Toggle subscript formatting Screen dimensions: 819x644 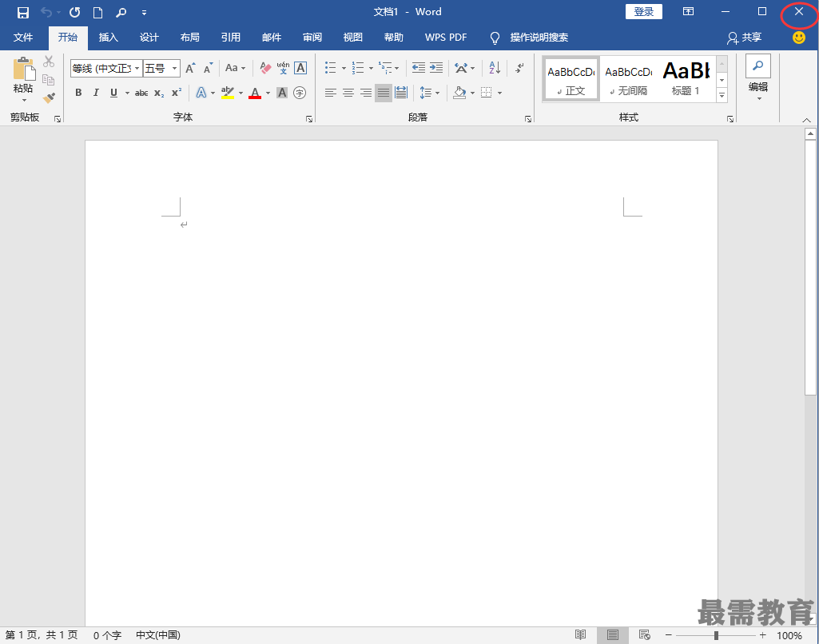tap(159, 93)
